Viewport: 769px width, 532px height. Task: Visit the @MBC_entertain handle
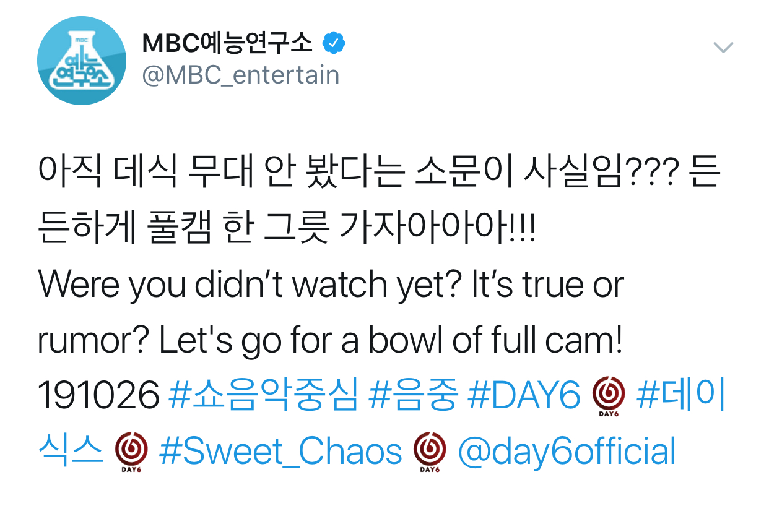(x=241, y=75)
